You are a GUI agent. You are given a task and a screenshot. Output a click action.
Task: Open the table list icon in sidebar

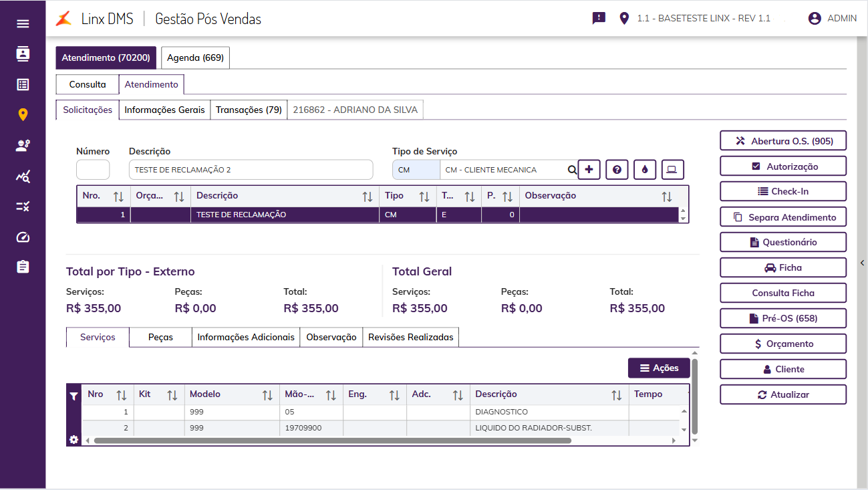[x=23, y=84]
